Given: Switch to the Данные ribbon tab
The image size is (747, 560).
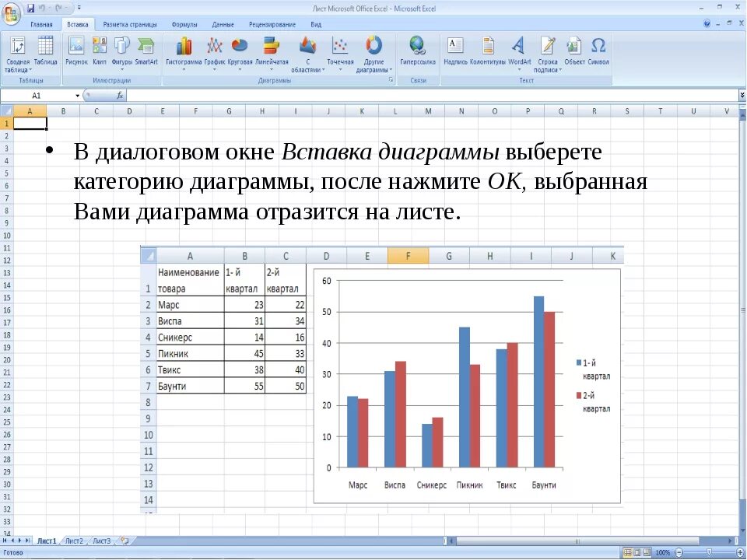Looking at the screenshot, I should tap(223, 24).
